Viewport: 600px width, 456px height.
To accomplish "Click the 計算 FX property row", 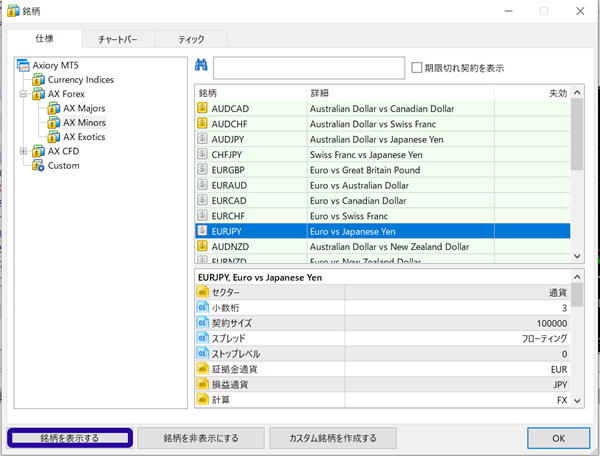I will pyautogui.click(x=383, y=400).
